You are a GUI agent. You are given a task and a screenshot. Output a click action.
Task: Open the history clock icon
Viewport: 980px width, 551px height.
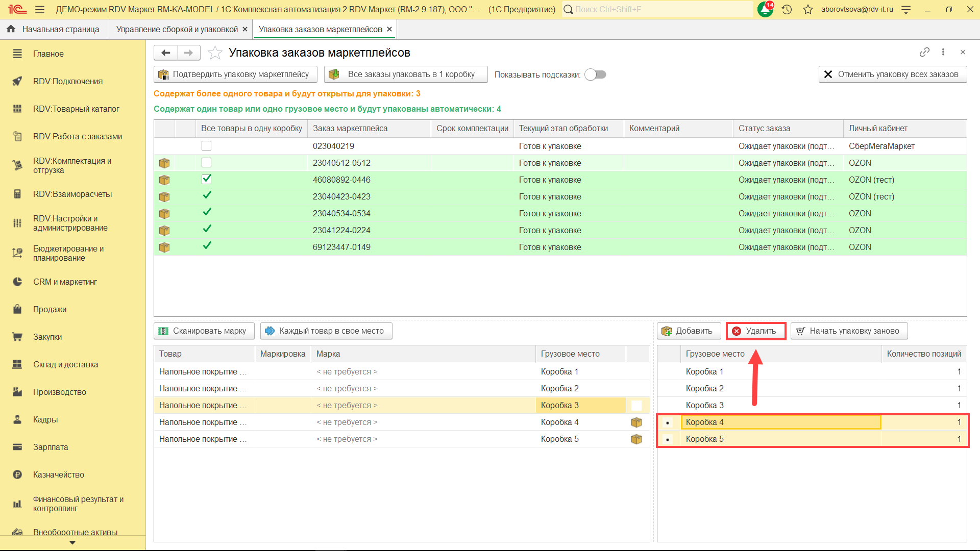point(787,9)
